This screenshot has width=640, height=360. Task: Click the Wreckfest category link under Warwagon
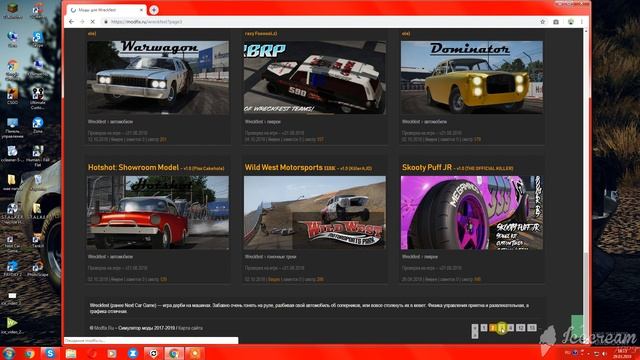96,122
